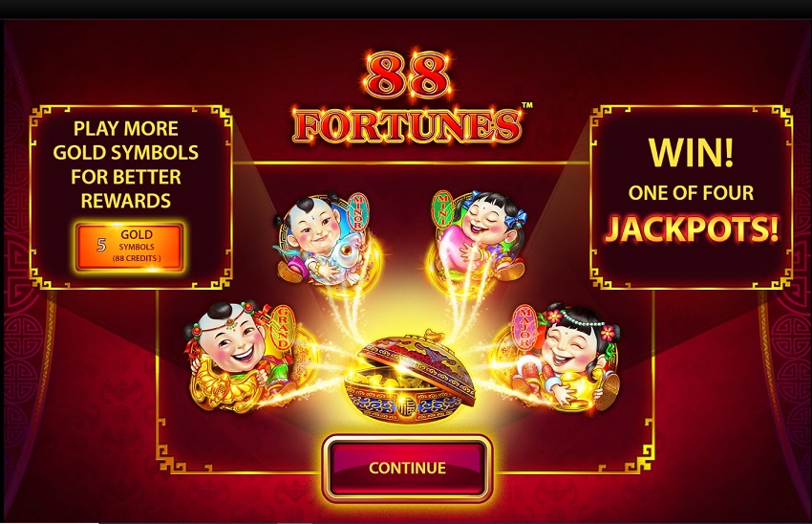The height and width of the screenshot is (524, 812).
Task: Click the Continue button
Action: click(407, 468)
